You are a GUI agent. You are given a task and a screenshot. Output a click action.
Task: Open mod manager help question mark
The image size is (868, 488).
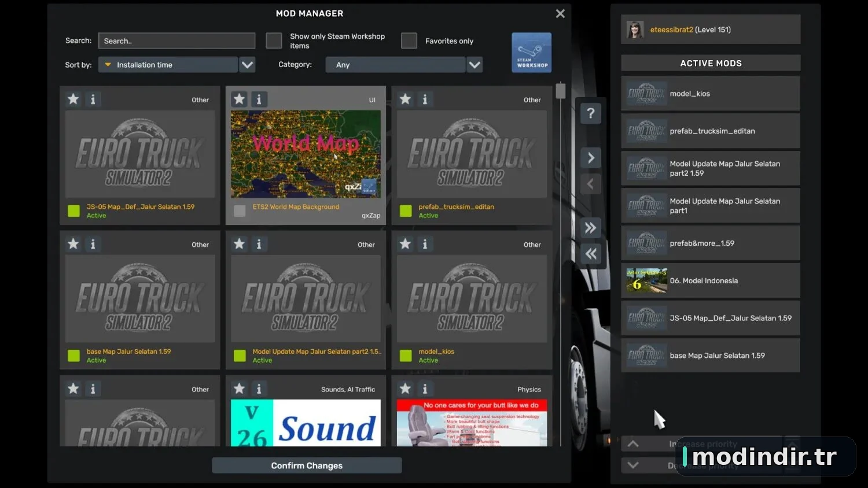click(590, 113)
